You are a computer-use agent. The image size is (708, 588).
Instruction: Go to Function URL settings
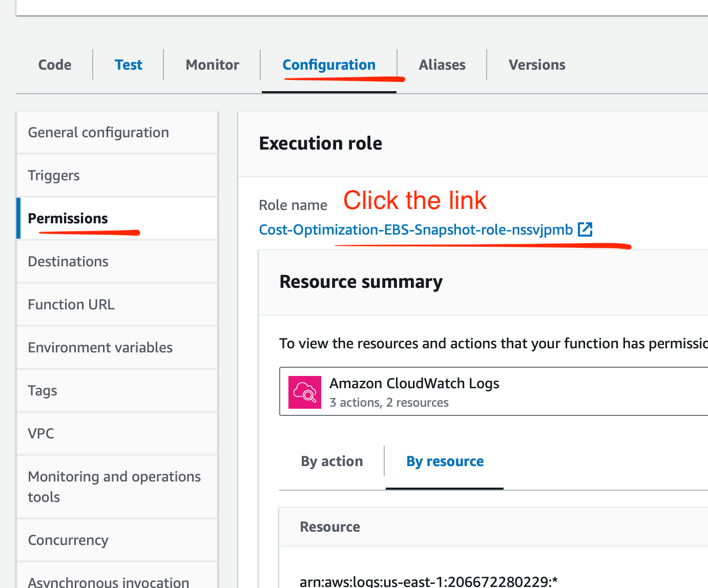[x=71, y=305]
